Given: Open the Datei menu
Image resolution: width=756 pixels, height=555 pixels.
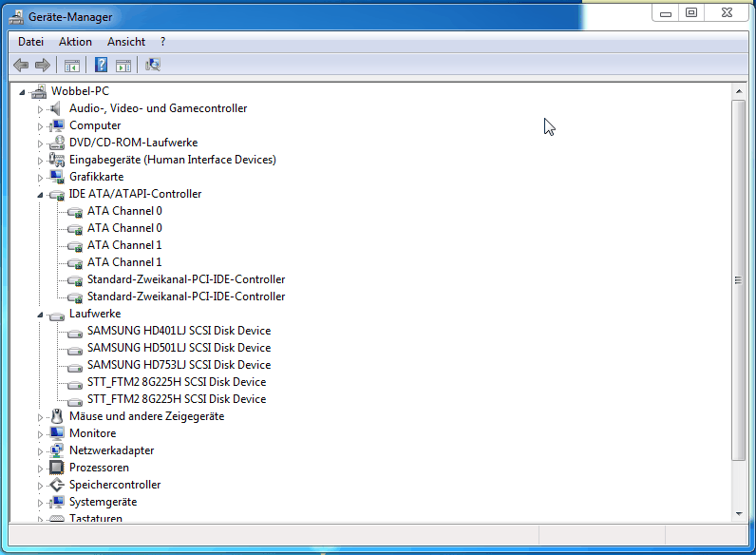Looking at the screenshot, I should (x=30, y=42).
